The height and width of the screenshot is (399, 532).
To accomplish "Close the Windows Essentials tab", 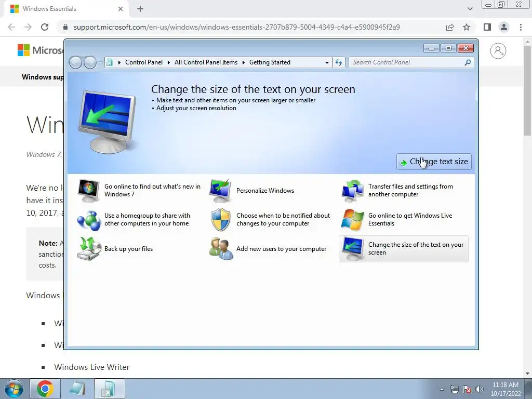I will (120, 9).
